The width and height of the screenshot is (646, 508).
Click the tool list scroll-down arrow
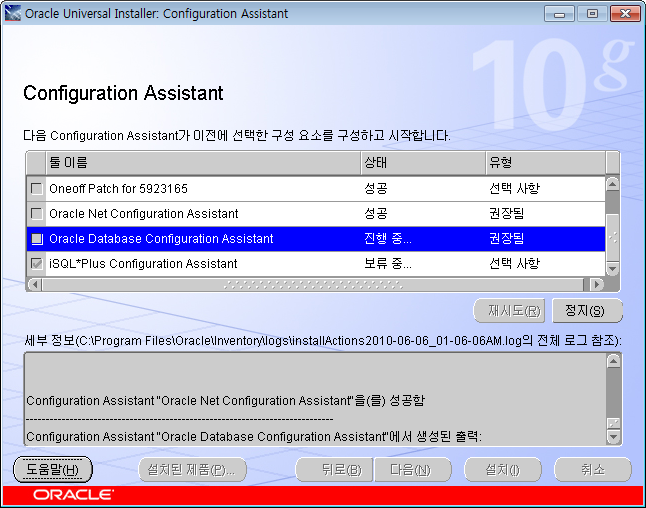click(x=613, y=269)
